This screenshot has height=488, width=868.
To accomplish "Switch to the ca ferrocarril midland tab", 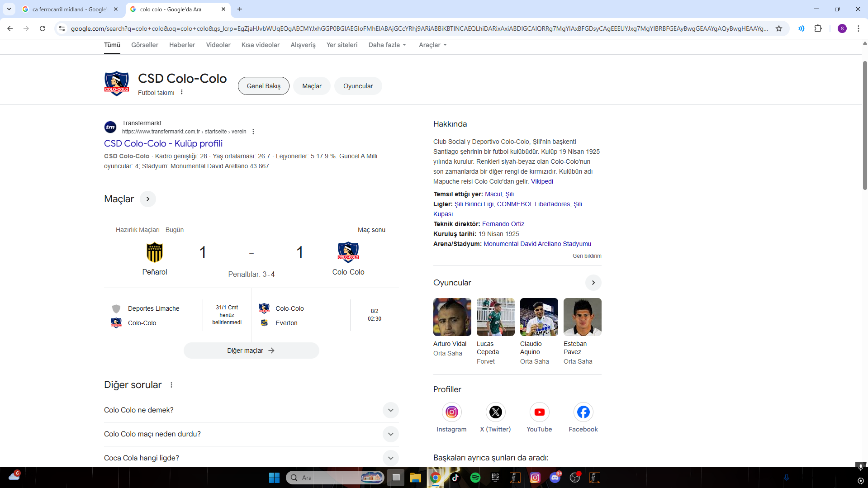I will (x=70, y=9).
